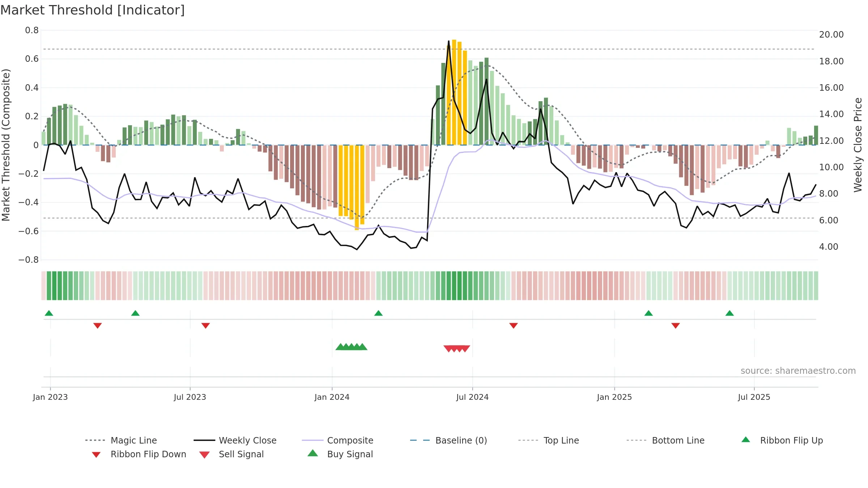Click the 10.00 right axis price label
This screenshot has width=868, height=488.
point(831,167)
